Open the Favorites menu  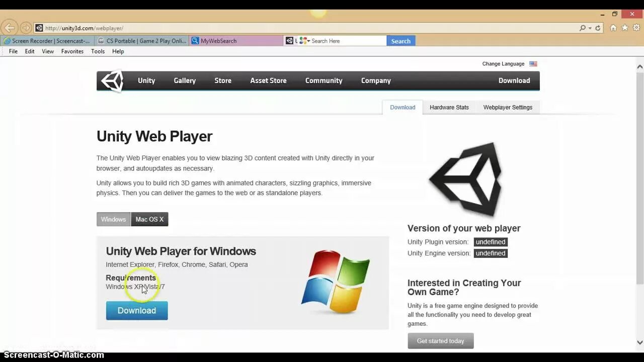click(x=72, y=51)
